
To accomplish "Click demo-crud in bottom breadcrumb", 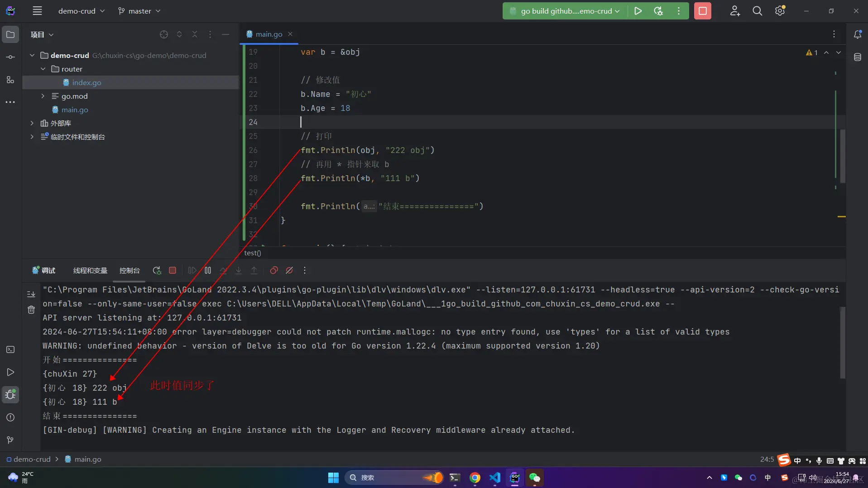I will click(x=29, y=459).
